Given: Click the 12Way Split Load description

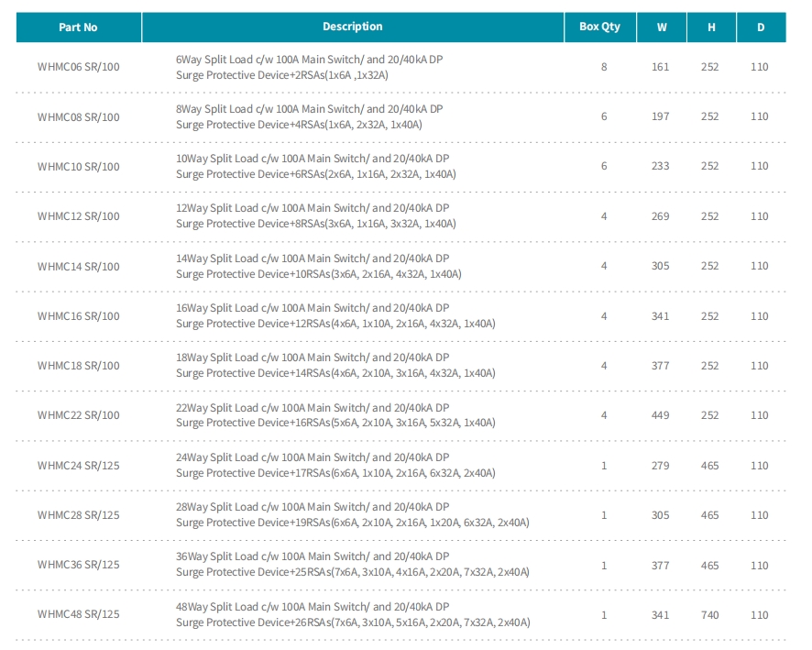Looking at the screenshot, I should point(316,216).
